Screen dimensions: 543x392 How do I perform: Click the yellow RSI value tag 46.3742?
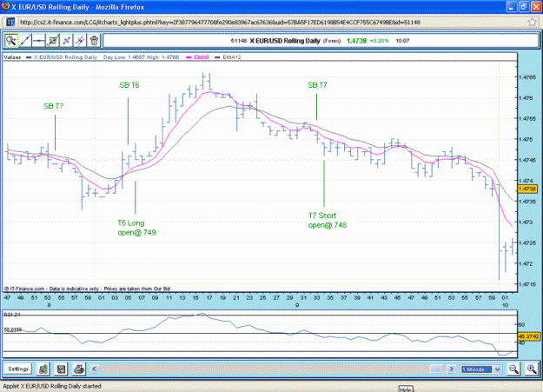pos(529,336)
